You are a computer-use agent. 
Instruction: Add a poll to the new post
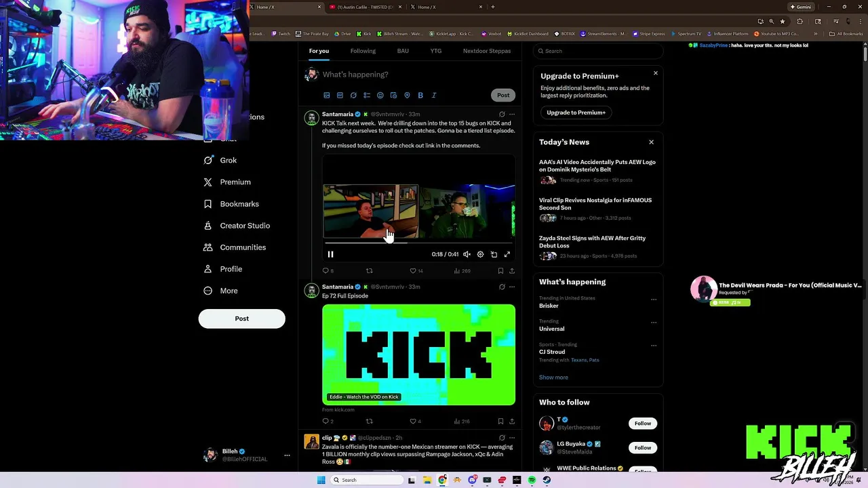[367, 96]
